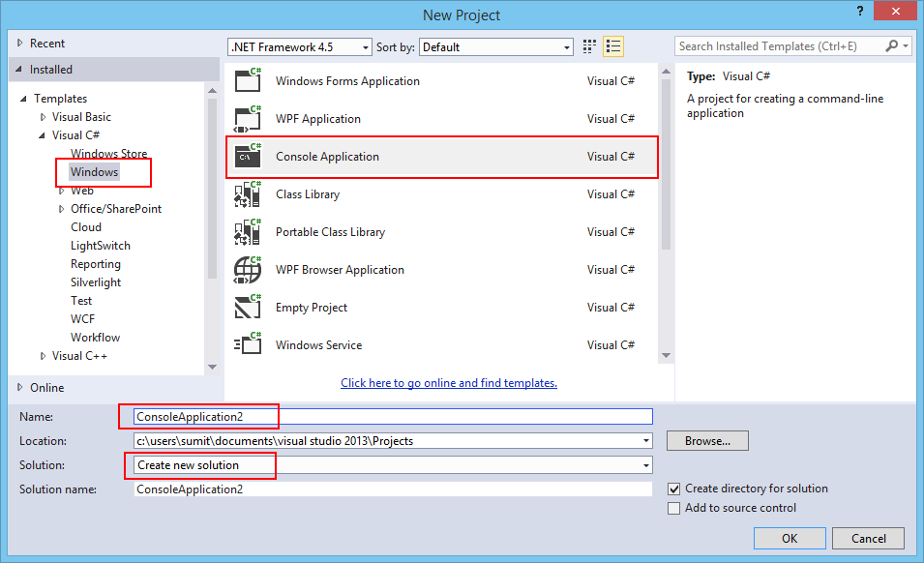Select the Console Application template icon
The image size is (924, 563).
(x=248, y=156)
